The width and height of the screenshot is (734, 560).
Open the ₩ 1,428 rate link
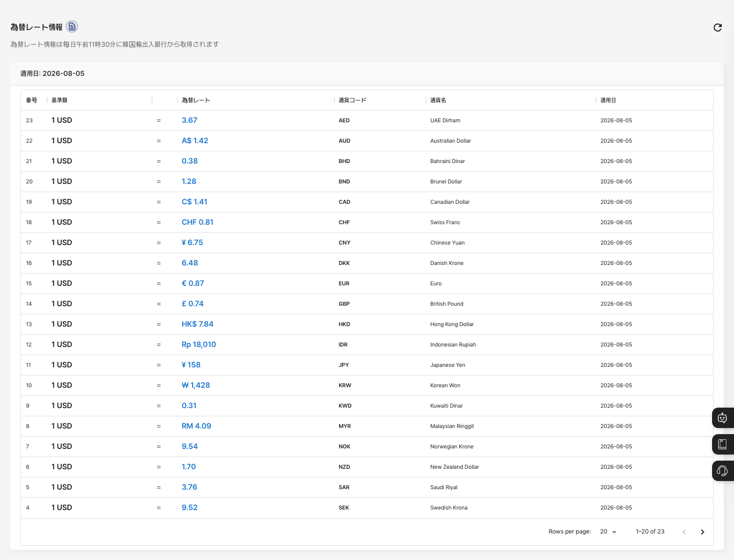click(x=196, y=385)
